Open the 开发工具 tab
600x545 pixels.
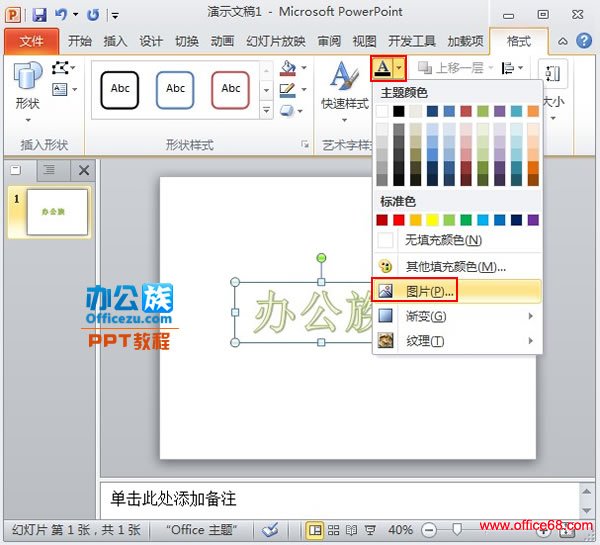click(412, 41)
